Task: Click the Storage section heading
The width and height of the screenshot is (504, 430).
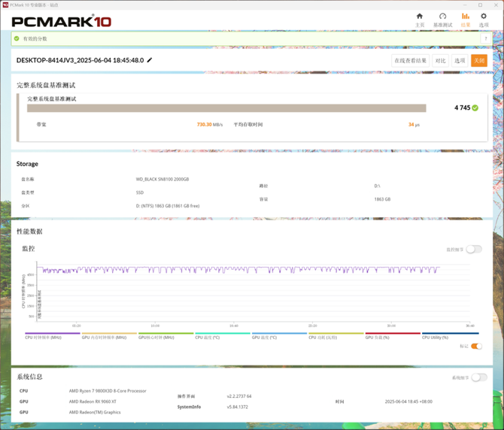Action: pos(27,164)
